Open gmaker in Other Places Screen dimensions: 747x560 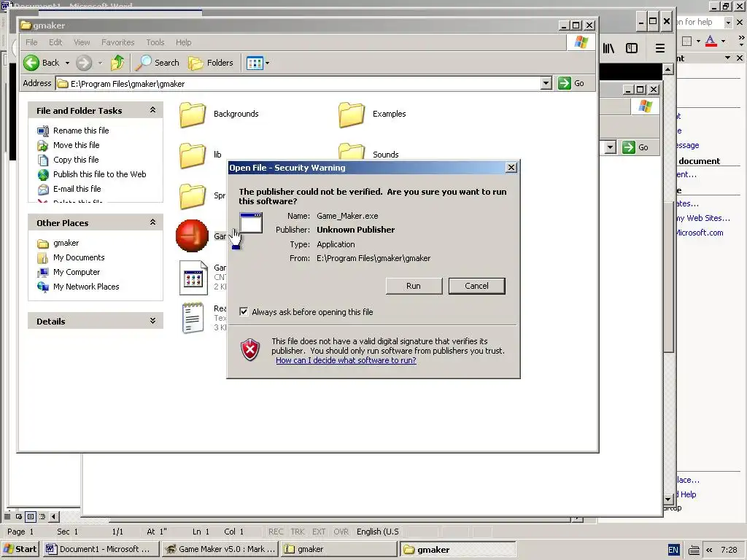pos(66,243)
